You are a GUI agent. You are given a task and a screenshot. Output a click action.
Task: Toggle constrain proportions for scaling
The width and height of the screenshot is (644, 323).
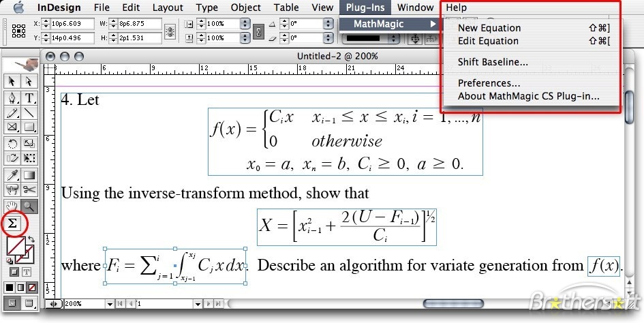[x=258, y=31]
